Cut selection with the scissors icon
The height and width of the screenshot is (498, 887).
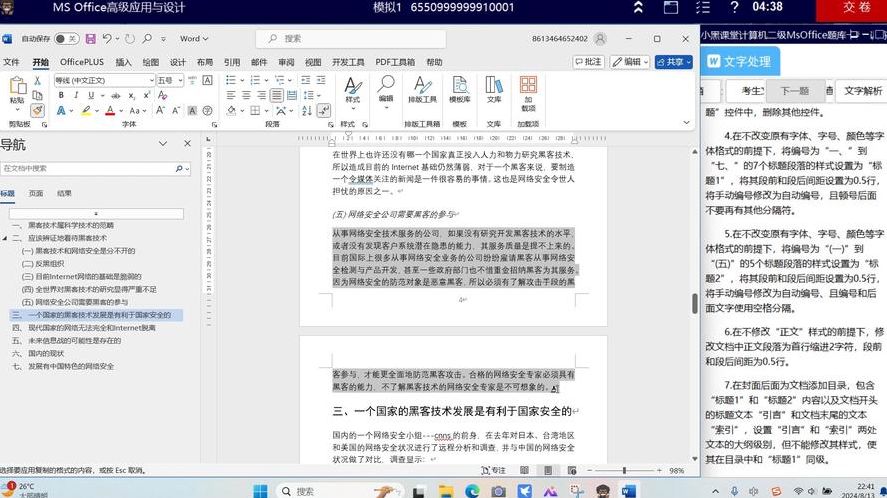37,80
